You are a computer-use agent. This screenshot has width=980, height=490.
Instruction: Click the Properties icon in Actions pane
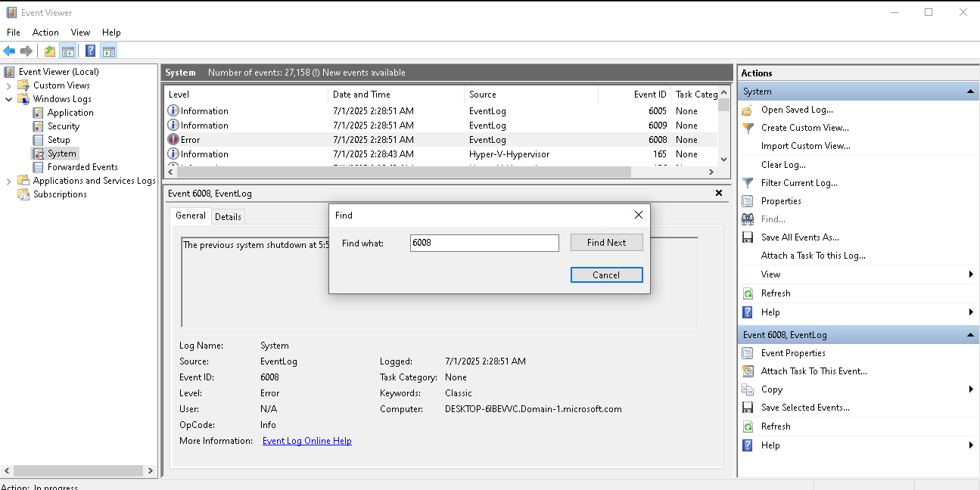point(748,201)
